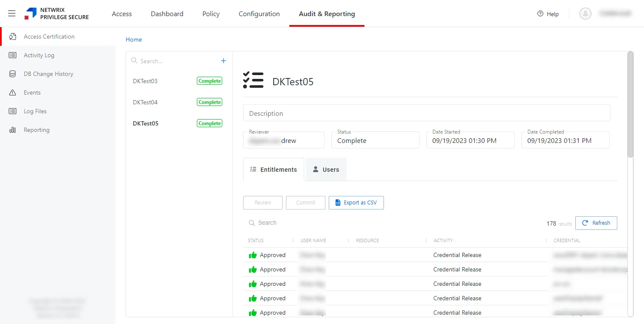The width and height of the screenshot is (644, 324).
Task: Click the Log Files sidebar icon
Action: [13, 111]
